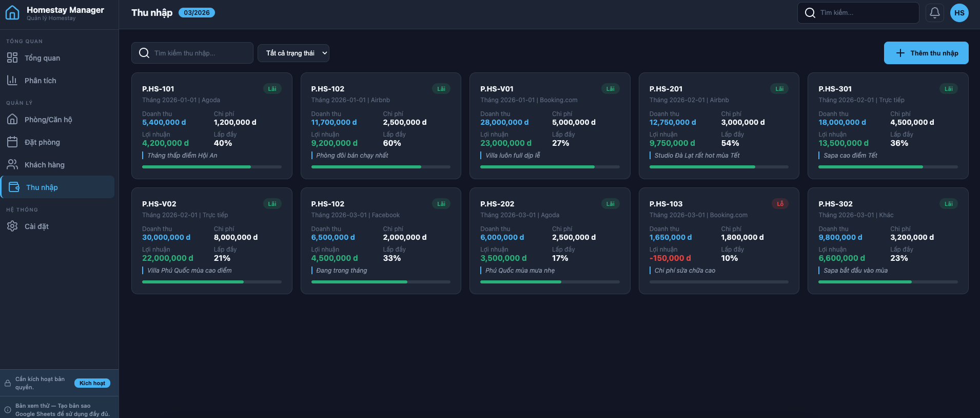The height and width of the screenshot is (418, 980).
Task: Expand the Tất cả trạng thái dropdown
Action: click(x=293, y=53)
